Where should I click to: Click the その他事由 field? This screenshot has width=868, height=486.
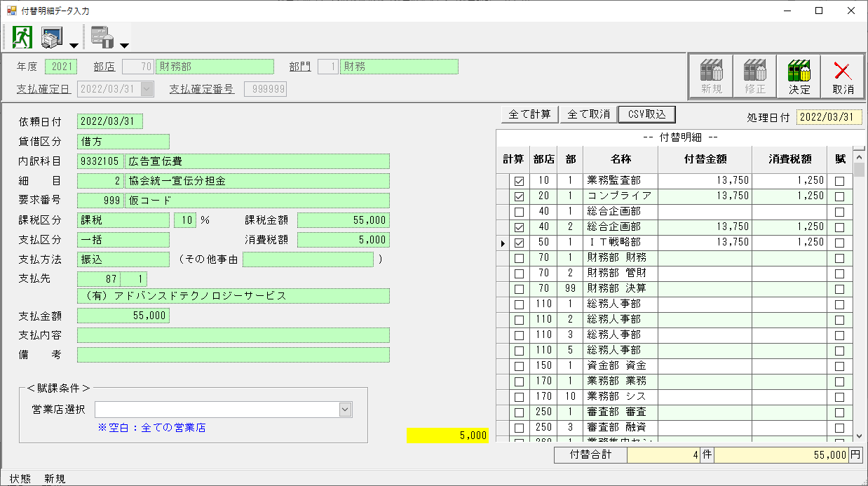[308, 259]
